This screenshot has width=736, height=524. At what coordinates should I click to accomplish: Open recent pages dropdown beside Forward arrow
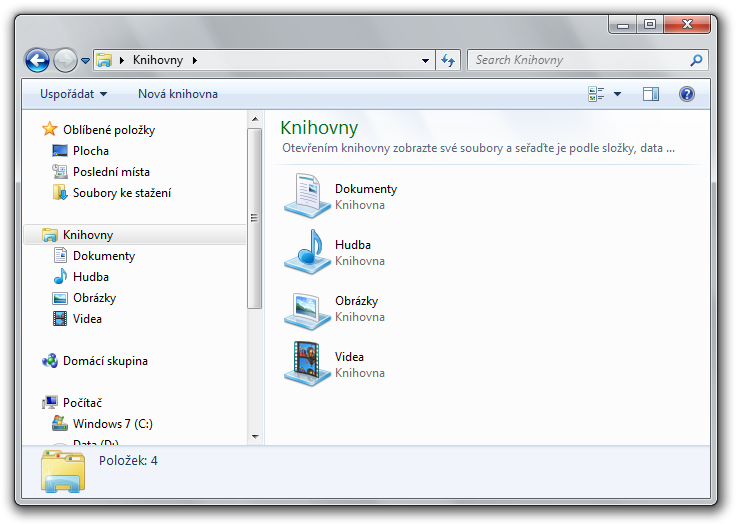click(85, 61)
